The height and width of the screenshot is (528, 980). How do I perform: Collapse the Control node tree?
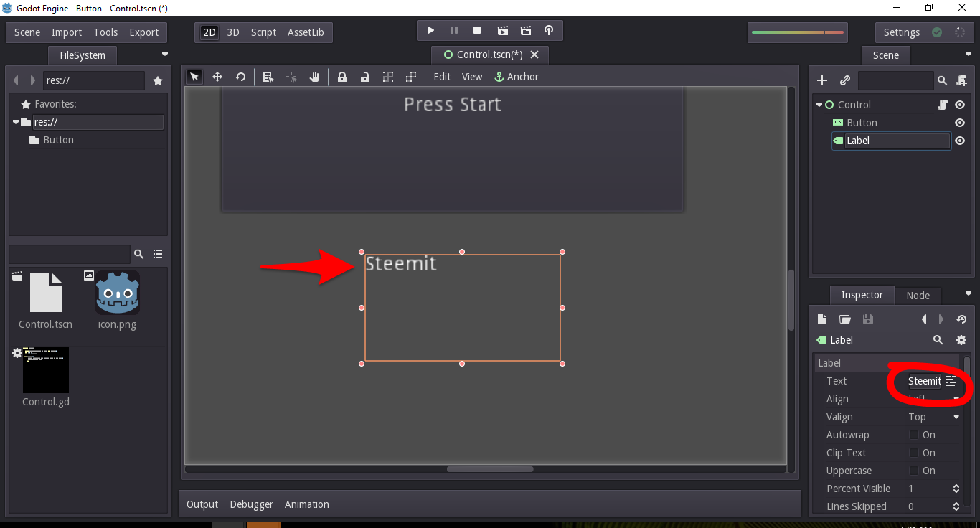click(x=819, y=105)
